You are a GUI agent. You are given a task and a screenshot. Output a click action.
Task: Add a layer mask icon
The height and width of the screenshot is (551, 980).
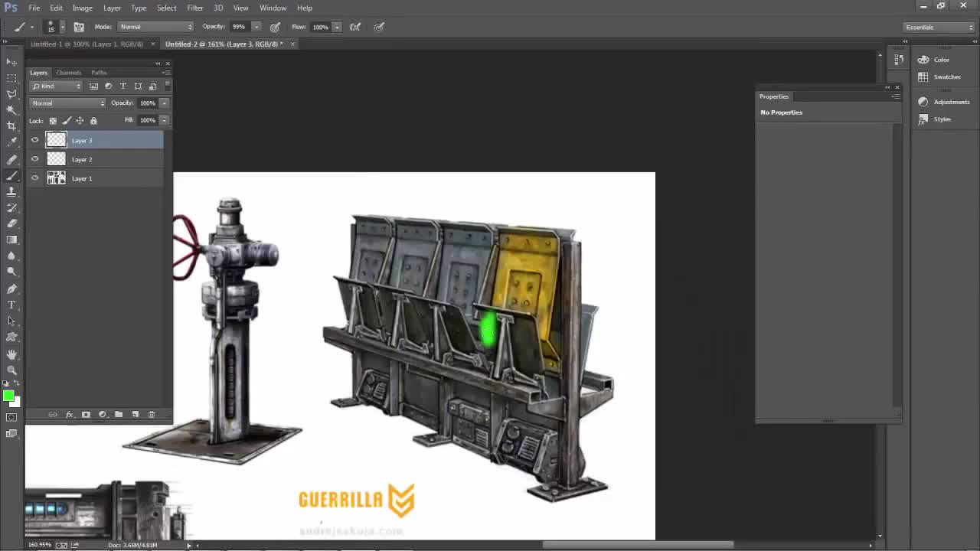click(x=86, y=415)
